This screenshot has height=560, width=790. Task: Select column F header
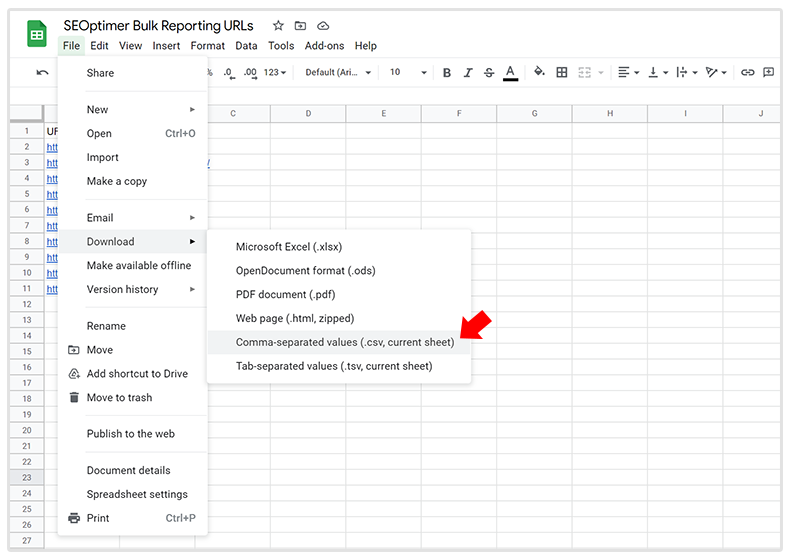point(459,113)
